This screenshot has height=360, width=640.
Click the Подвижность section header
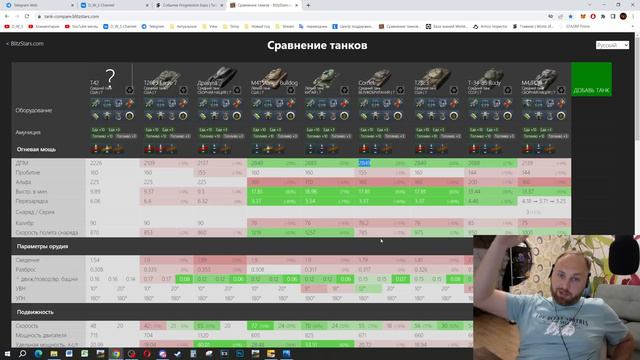[x=35, y=312]
